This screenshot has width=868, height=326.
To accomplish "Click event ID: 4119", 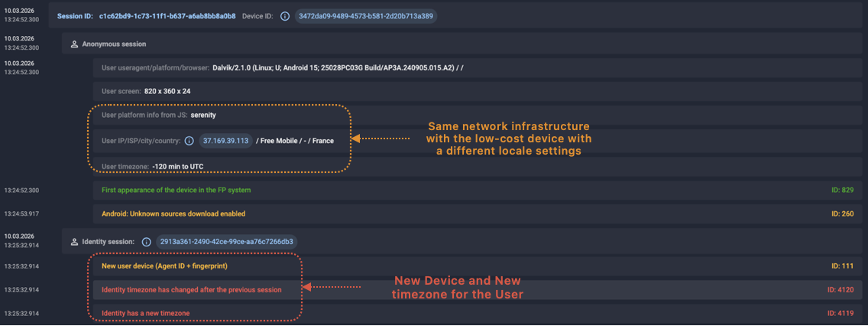I will tap(840, 313).
